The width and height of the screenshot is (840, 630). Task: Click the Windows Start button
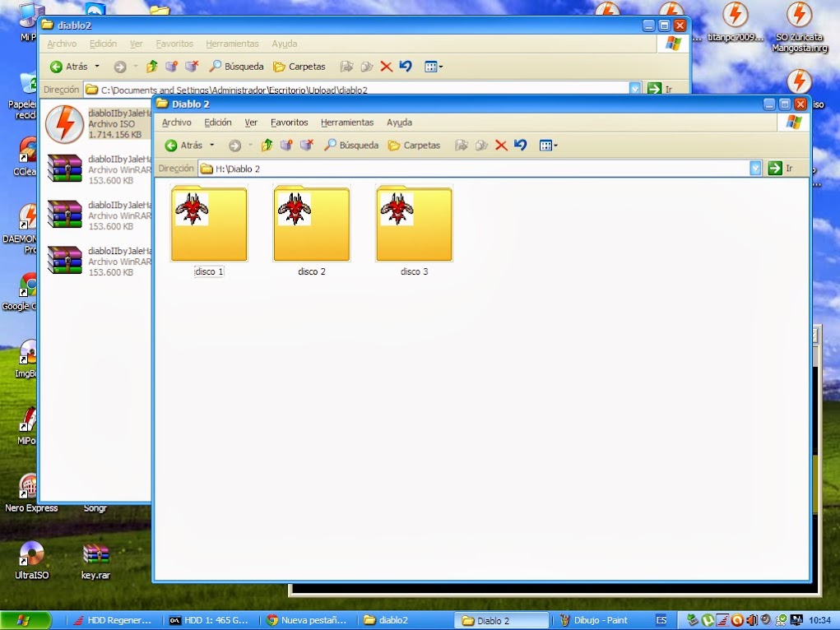click(25, 620)
